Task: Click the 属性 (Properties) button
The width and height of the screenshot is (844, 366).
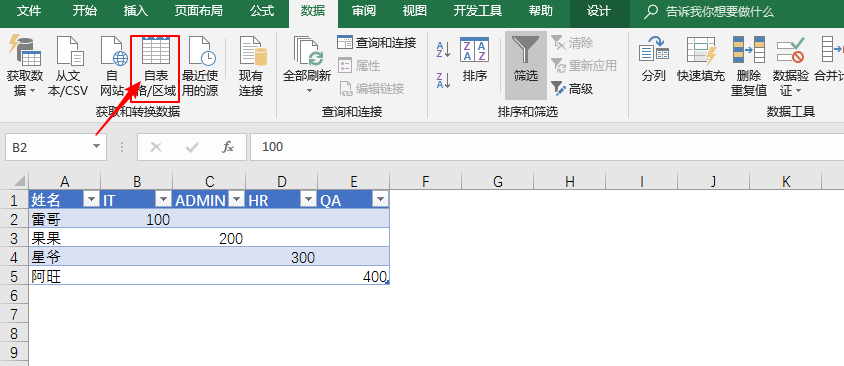Action: point(359,66)
